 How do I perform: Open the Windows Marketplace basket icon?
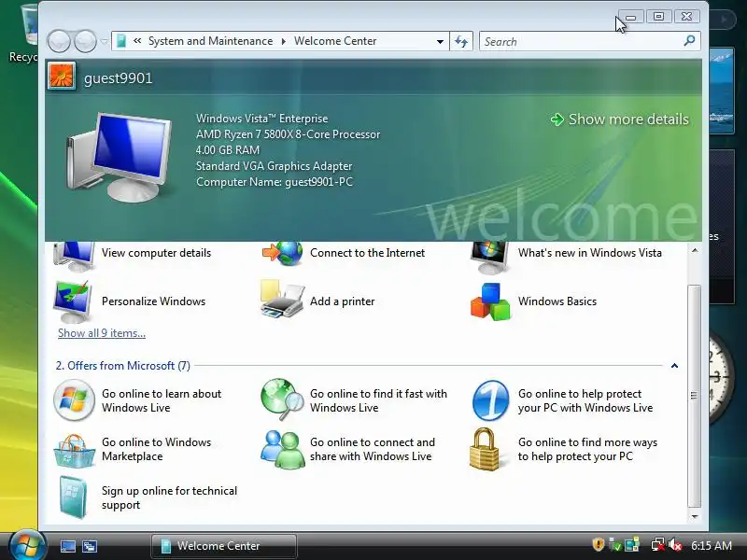click(74, 450)
